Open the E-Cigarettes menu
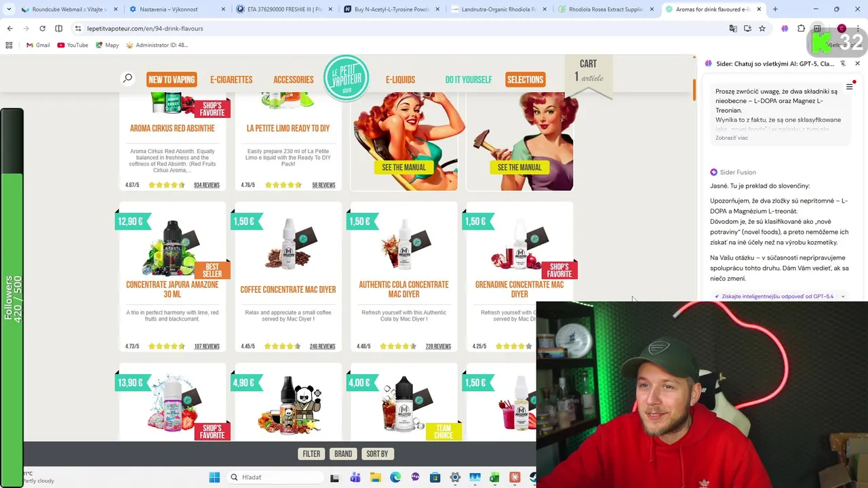 click(x=231, y=79)
